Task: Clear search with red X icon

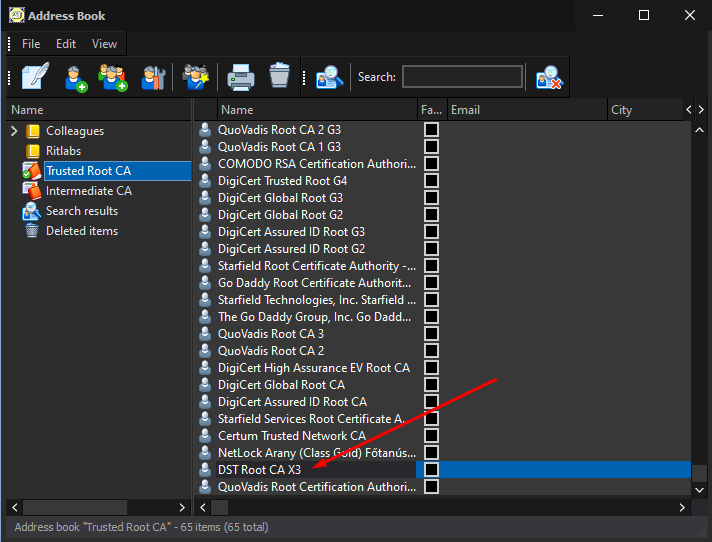Action: 549,77
